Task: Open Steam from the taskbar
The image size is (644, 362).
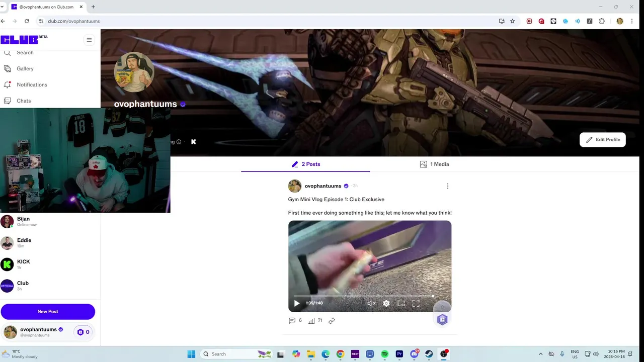Action: pos(429,354)
